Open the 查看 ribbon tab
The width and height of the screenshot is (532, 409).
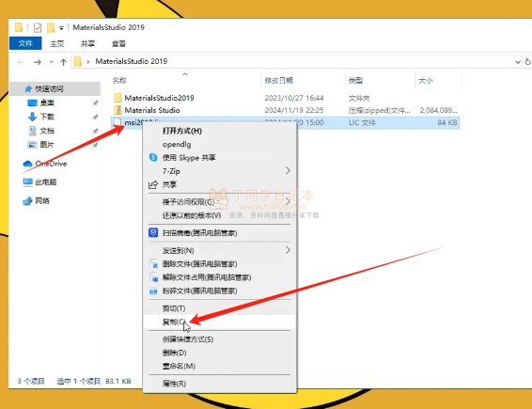point(118,43)
